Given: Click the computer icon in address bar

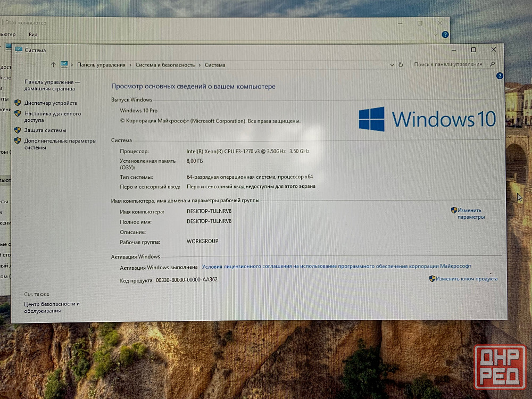Looking at the screenshot, I should [x=64, y=65].
